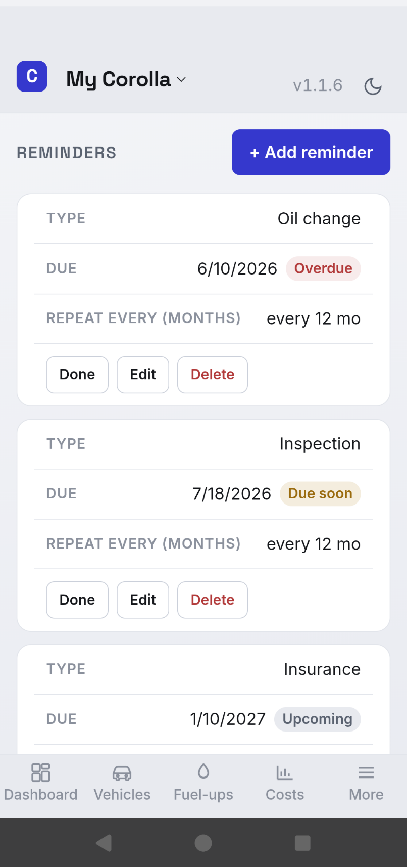407x868 pixels.
Task: Open the Dashboard tab icon
Action: (41, 772)
